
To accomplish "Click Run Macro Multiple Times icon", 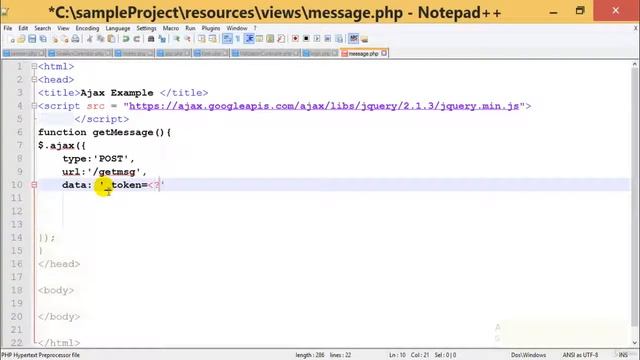I will pyautogui.click(x=328, y=39).
